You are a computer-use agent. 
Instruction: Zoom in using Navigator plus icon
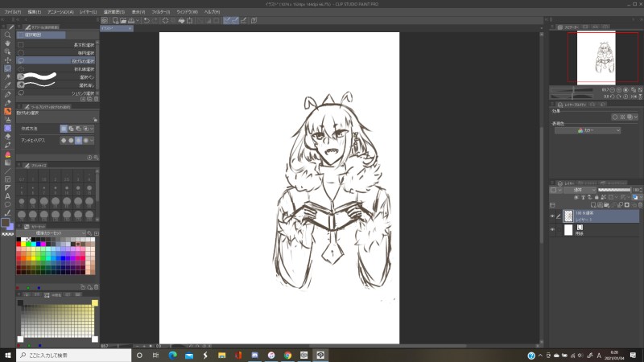pos(619,90)
